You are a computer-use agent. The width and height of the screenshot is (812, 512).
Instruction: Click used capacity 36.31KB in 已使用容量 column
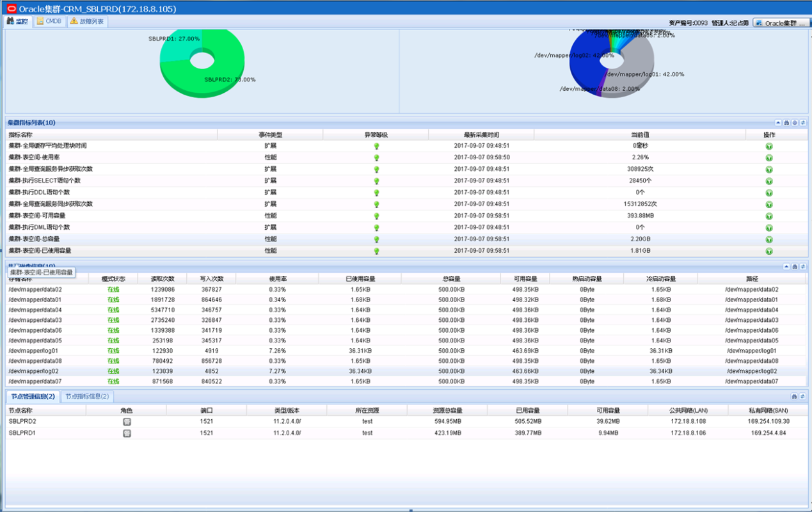coord(362,351)
